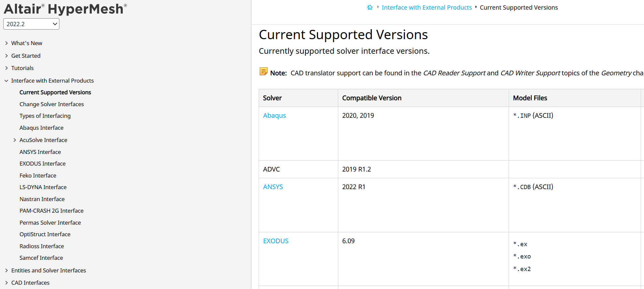The width and height of the screenshot is (644, 289).
Task: Click the 6.09 version cell
Action: 423,259
